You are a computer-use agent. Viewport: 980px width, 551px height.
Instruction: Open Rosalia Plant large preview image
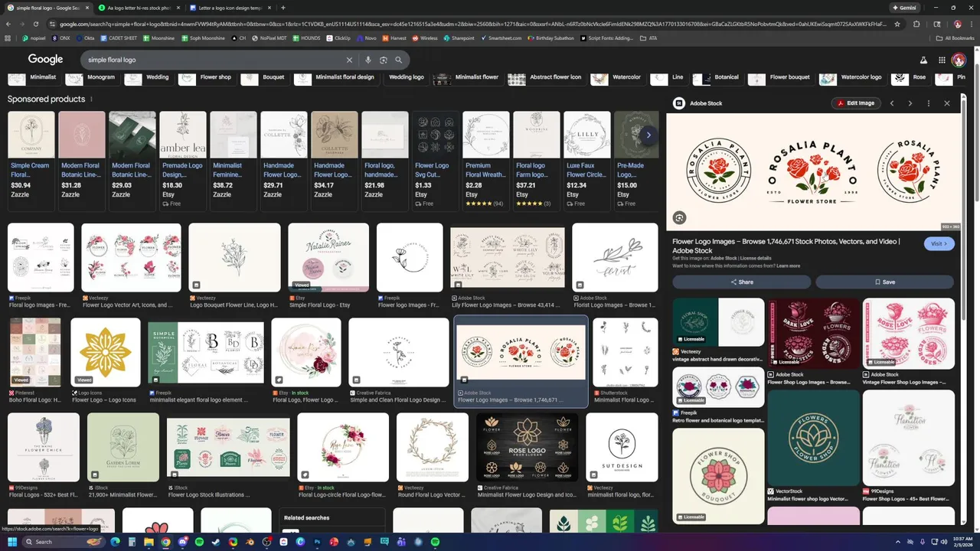pyautogui.click(x=813, y=172)
